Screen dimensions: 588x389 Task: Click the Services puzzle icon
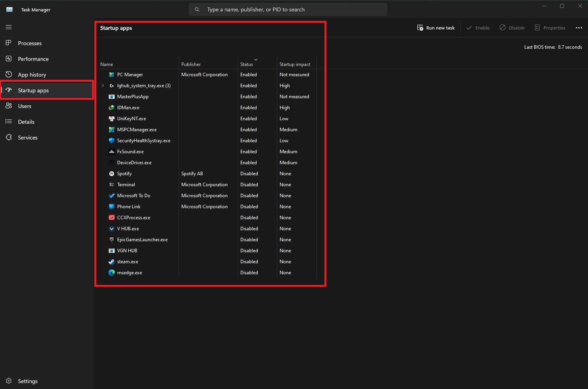9,137
